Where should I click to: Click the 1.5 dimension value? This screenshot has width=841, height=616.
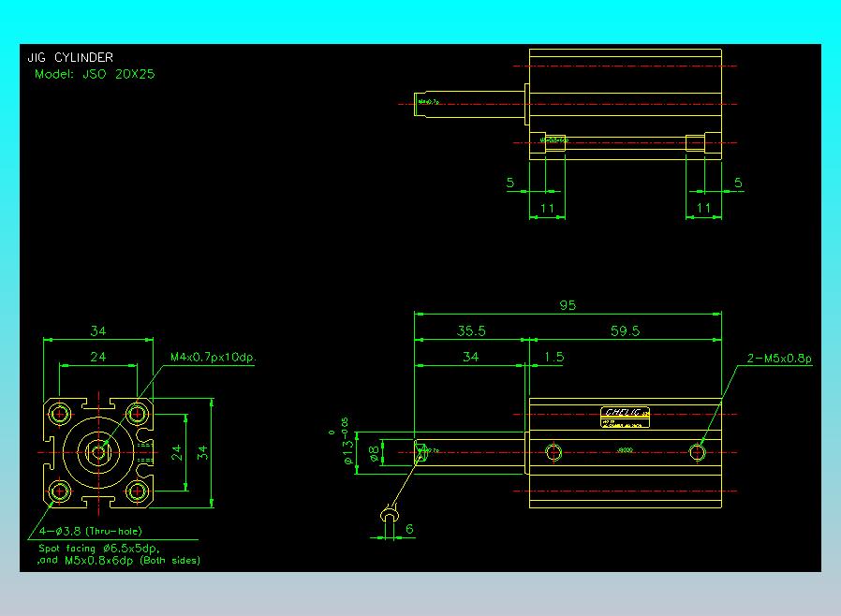pos(553,357)
